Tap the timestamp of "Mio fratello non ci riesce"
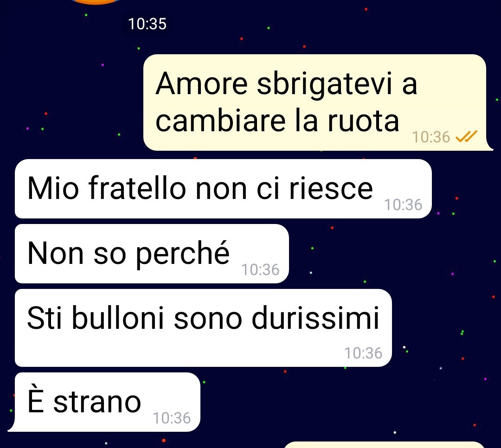 pos(403,205)
